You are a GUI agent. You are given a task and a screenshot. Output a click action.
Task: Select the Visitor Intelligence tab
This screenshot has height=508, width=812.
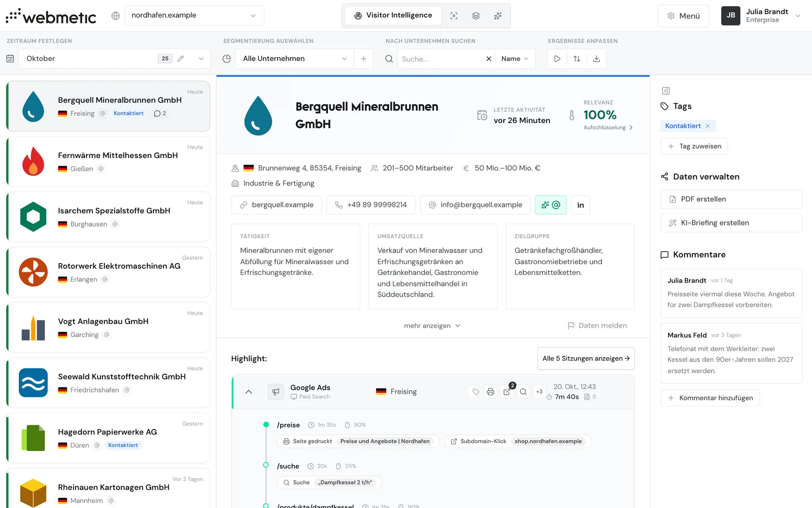(x=393, y=16)
